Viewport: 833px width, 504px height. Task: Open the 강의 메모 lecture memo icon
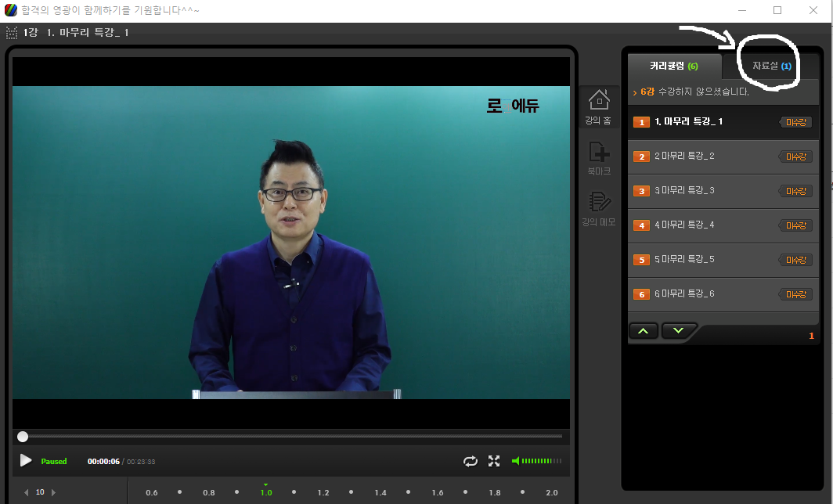pyautogui.click(x=598, y=207)
